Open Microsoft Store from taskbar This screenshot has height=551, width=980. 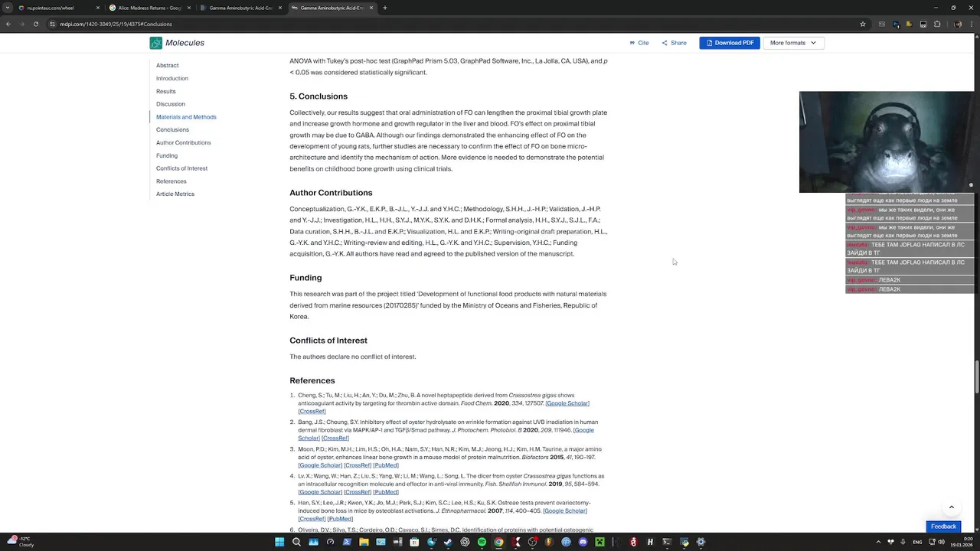[x=414, y=542]
